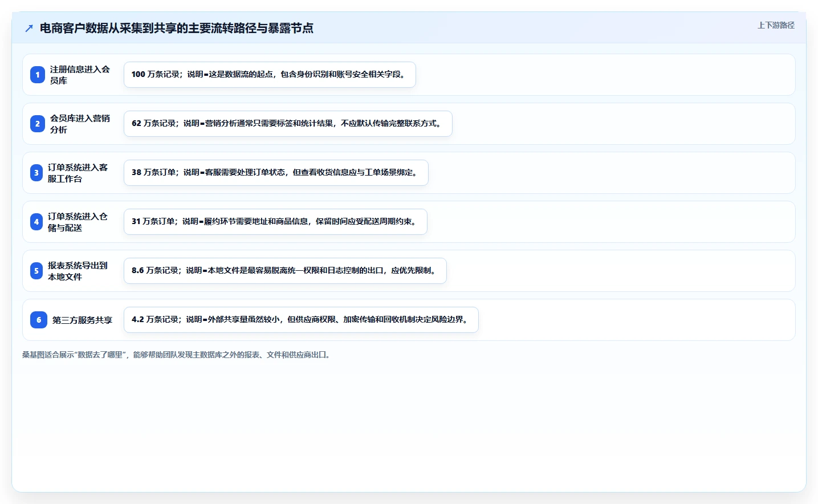The image size is (818, 504).
Task: Click the number 1 step badge
Action: pos(38,75)
